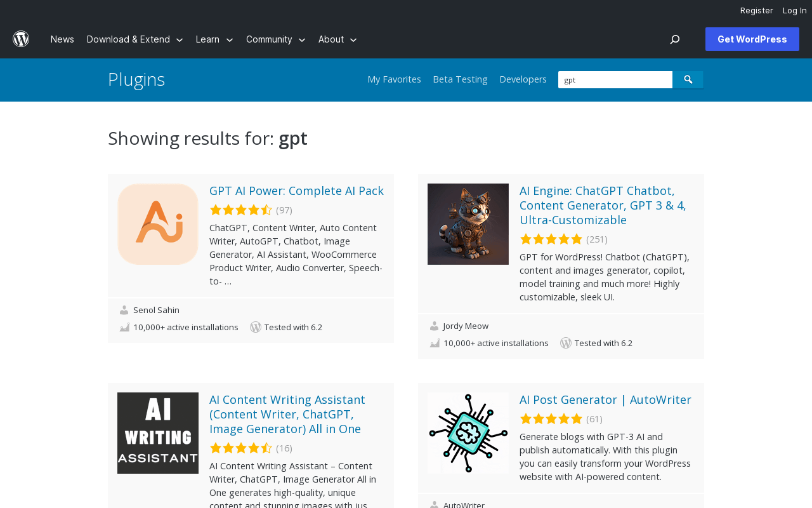Click the Log In link
The width and height of the screenshot is (812, 508).
tap(795, 10)
